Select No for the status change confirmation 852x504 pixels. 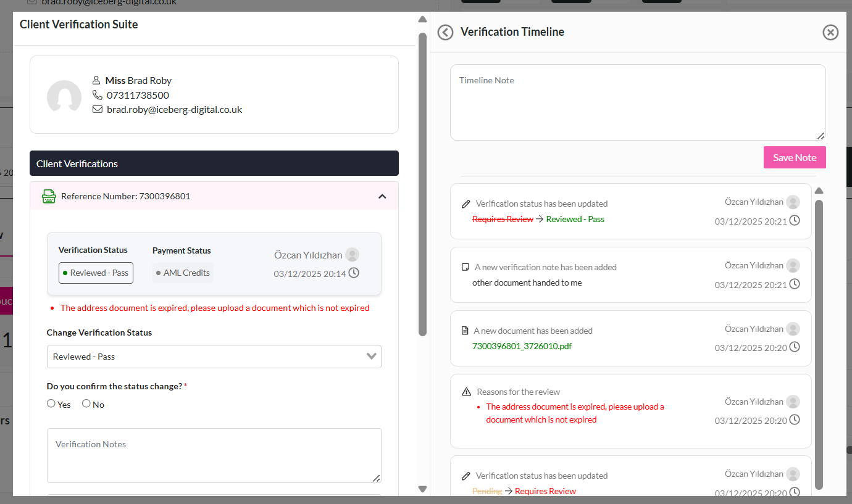(86, 404)
